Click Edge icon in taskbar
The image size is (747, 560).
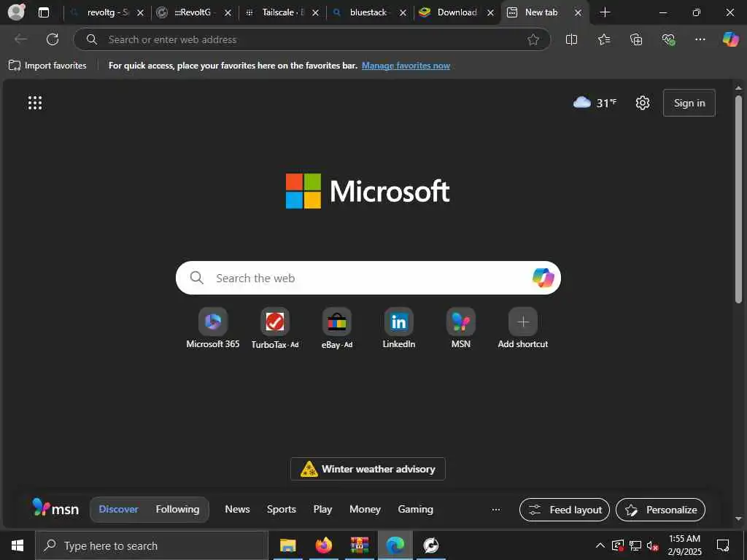[x=395, y=545]
